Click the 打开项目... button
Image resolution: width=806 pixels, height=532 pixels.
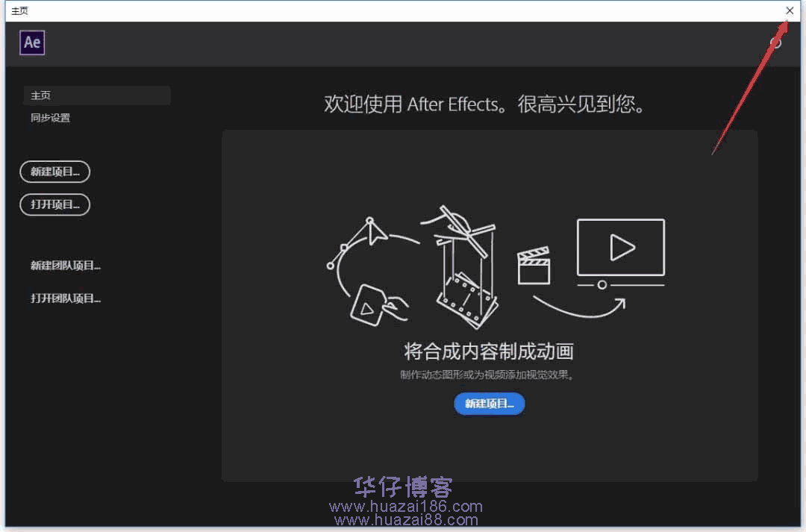(55, 204)
